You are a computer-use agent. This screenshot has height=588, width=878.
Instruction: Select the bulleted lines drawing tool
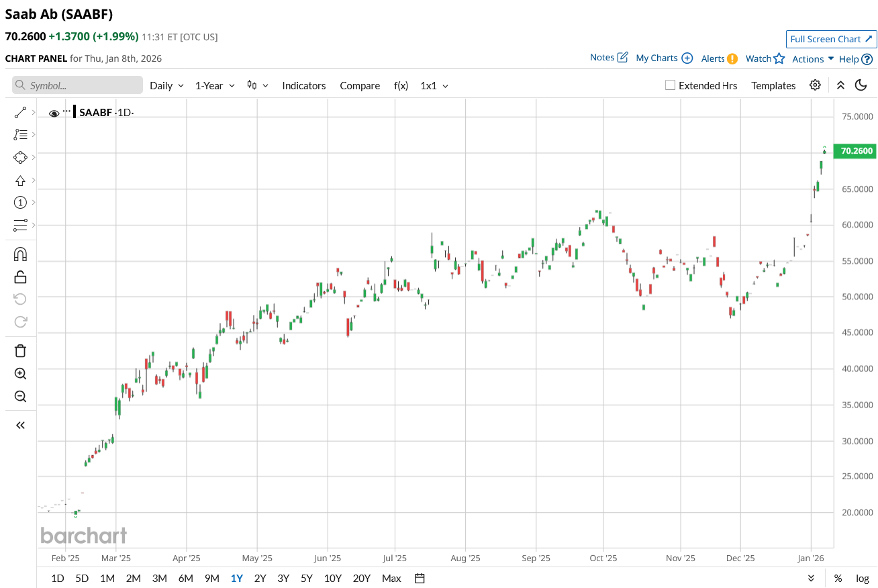pyautogui.click(x=20, y=135)
